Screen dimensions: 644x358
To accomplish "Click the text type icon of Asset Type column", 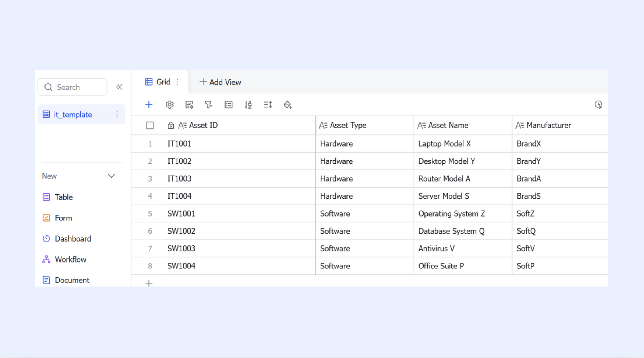I will [323, 125].
